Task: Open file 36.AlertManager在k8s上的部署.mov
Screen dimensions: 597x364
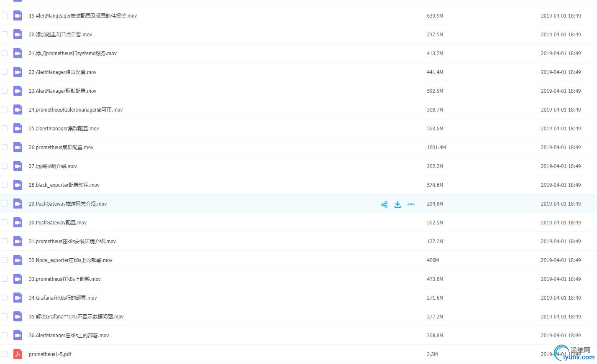Action: [x=69, y=336]
